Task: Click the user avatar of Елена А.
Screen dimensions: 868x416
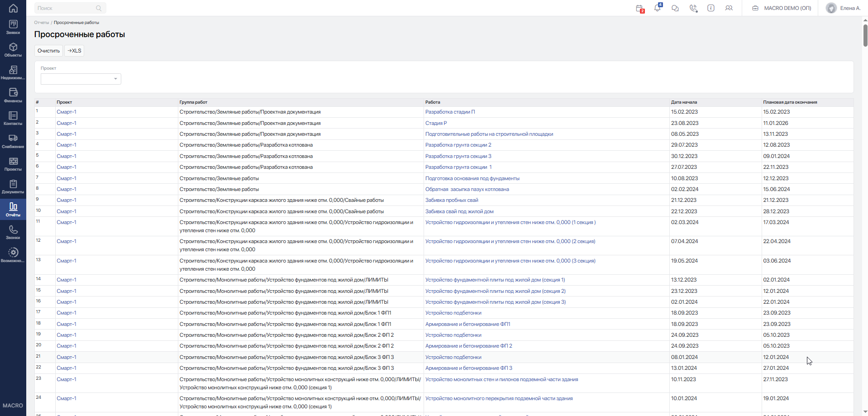Action: click(x=831, y=8)
